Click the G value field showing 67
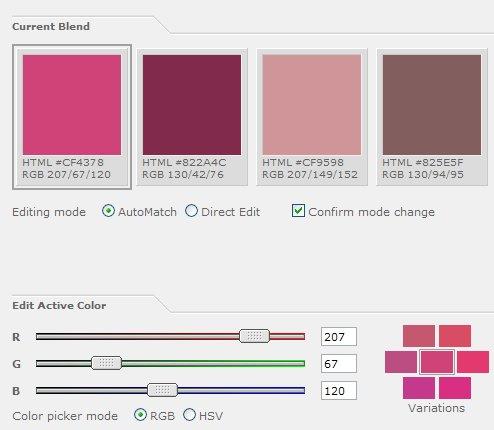 [x=339, y=363]
